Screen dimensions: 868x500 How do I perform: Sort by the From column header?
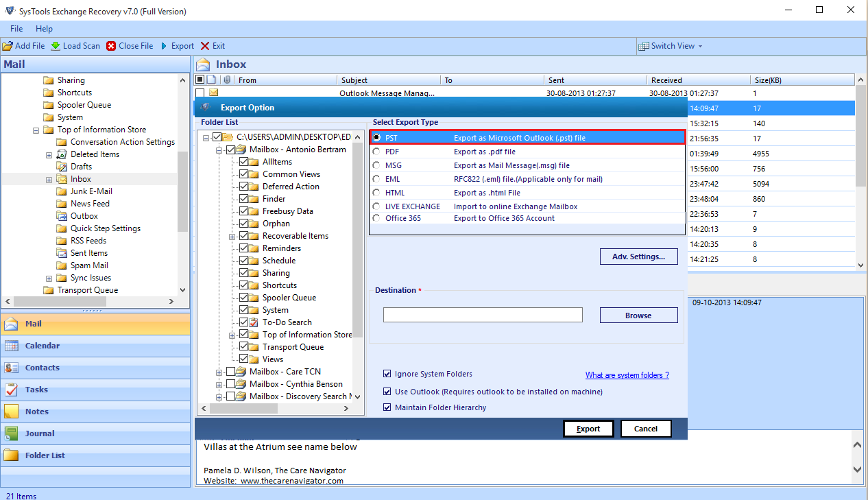click(x=286, y=80)
